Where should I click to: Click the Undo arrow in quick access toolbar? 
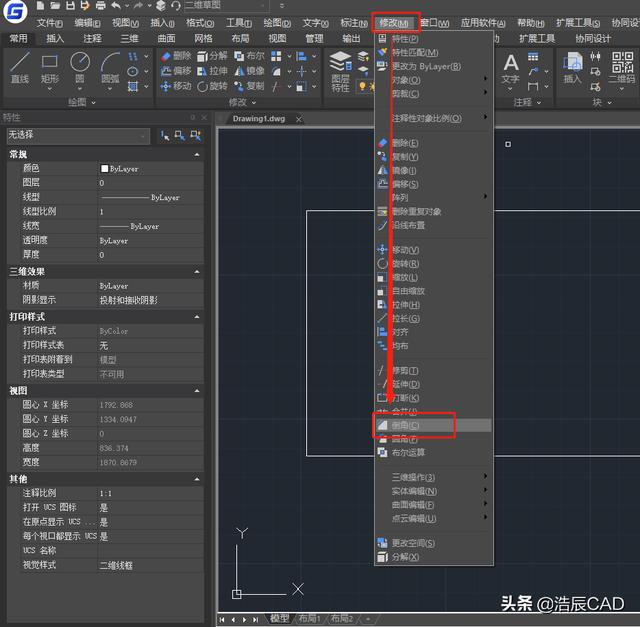tap(116, 6)
